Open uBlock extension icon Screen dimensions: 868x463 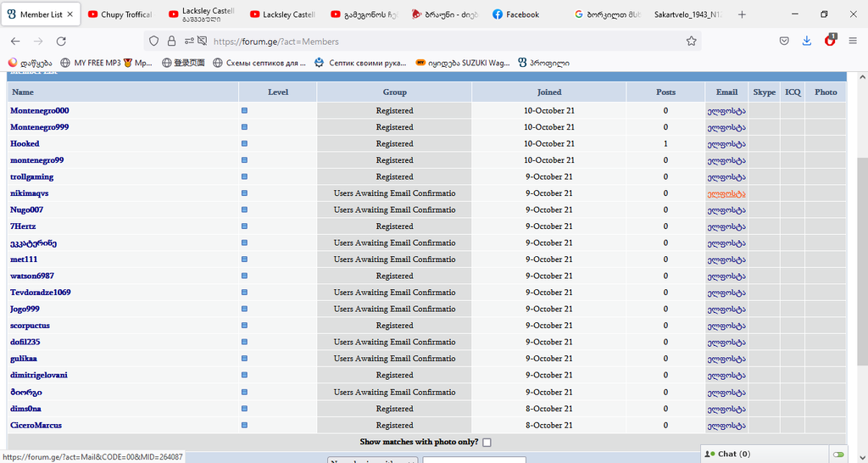click(830, 40)
